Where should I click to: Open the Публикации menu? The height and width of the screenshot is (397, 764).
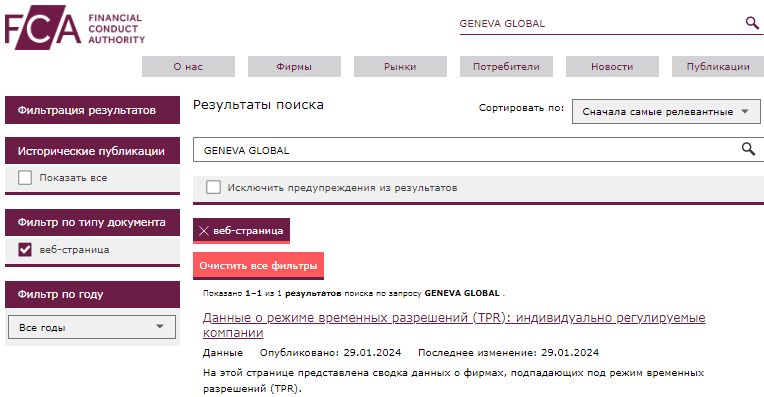point(718,67)
